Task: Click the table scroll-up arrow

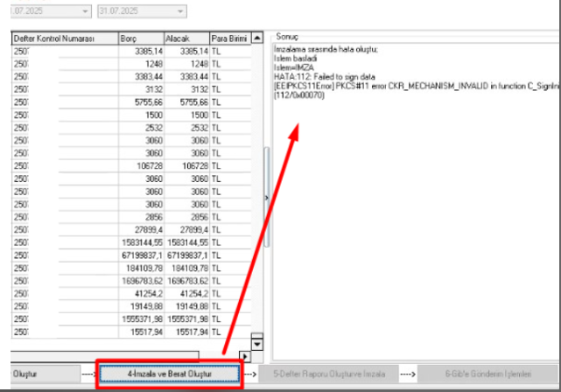Action: coord(256,38)
